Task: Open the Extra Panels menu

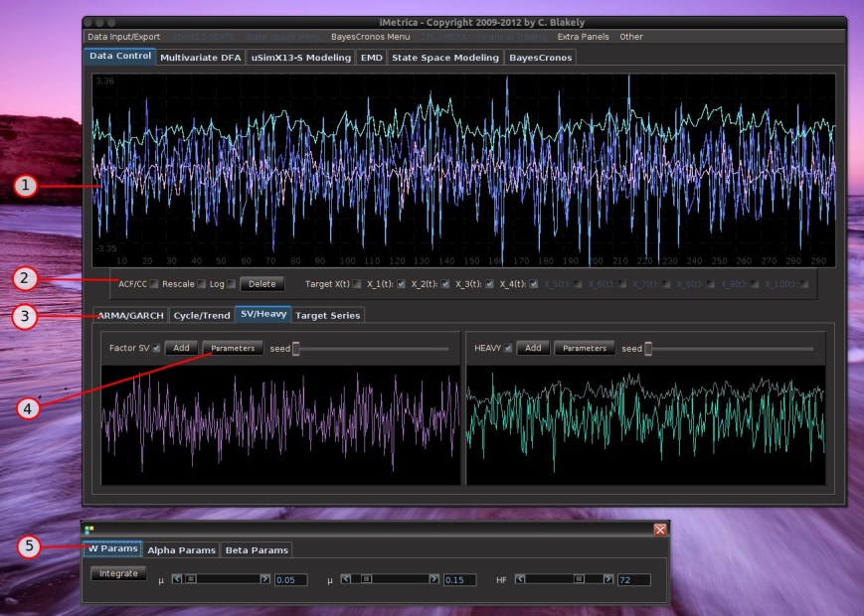Action: click(583, 37)
